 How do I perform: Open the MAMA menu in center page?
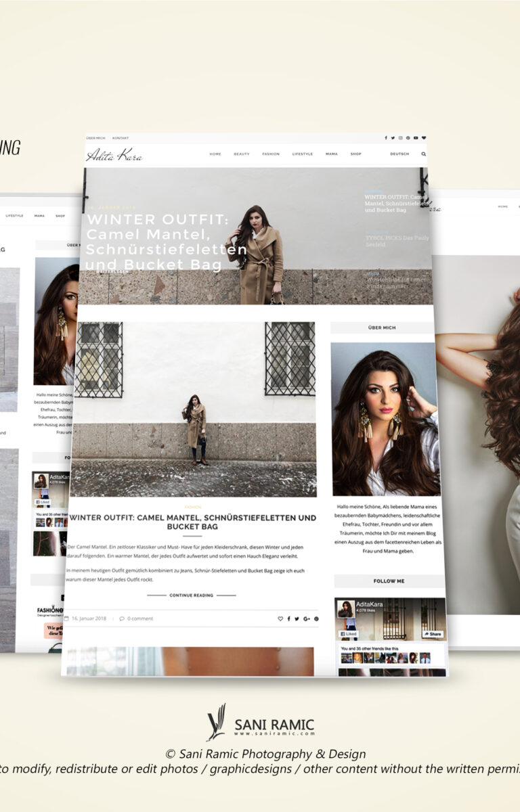click(x=331, y=154)
